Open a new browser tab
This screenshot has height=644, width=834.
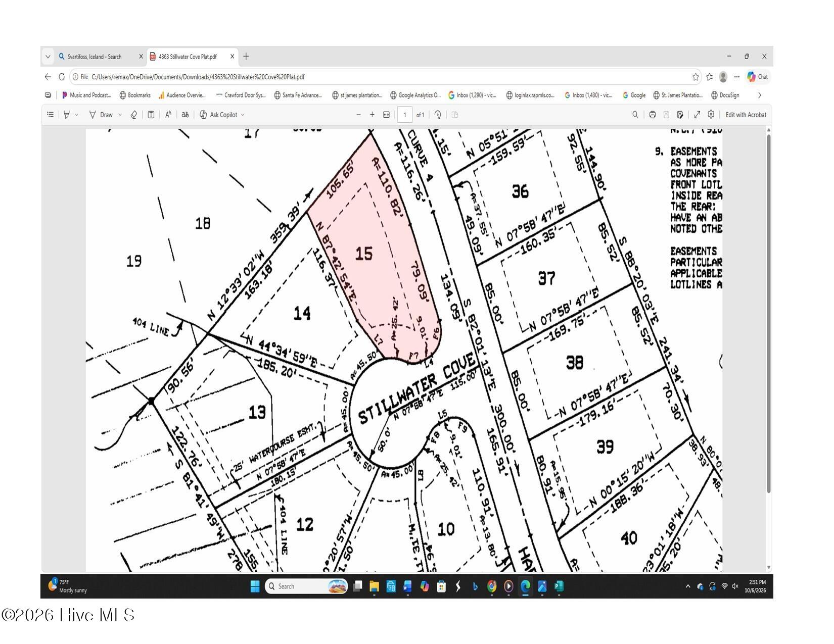point(246,57)
